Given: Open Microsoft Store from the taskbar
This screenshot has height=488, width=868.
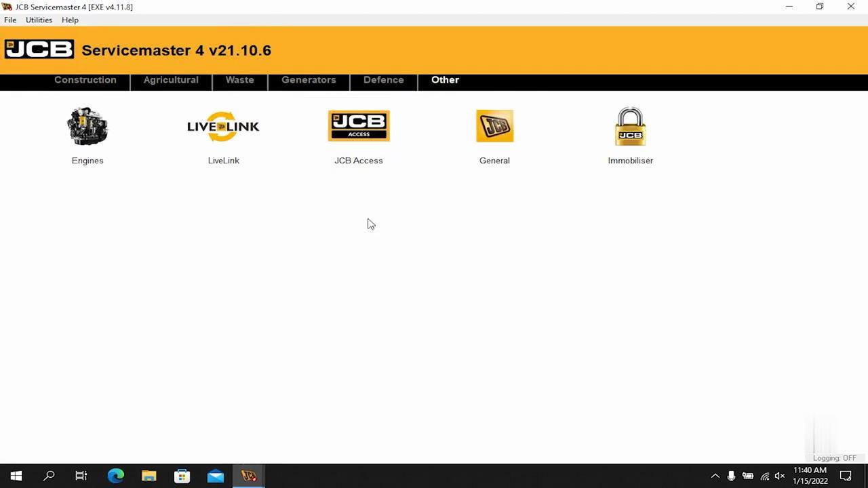Looking at the screenshot, I should point(182,476).
